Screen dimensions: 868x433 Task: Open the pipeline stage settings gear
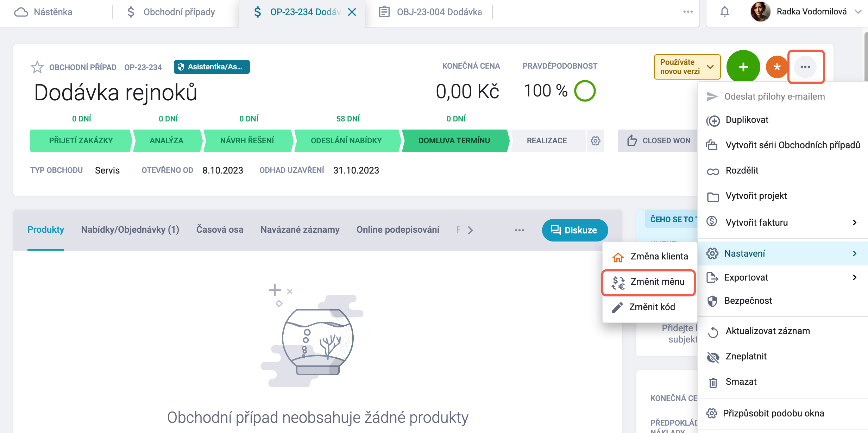click(595, 141)
